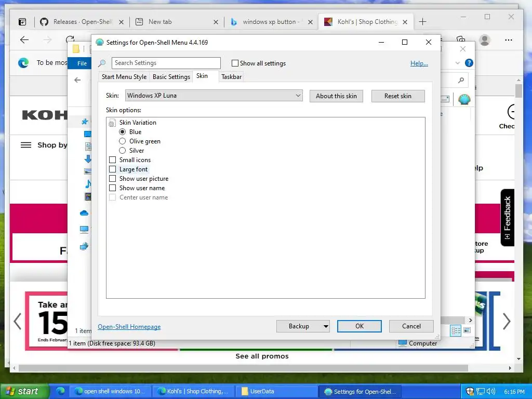
Task: Select the Olive green skin variation
Action: [x=123, y=141]
